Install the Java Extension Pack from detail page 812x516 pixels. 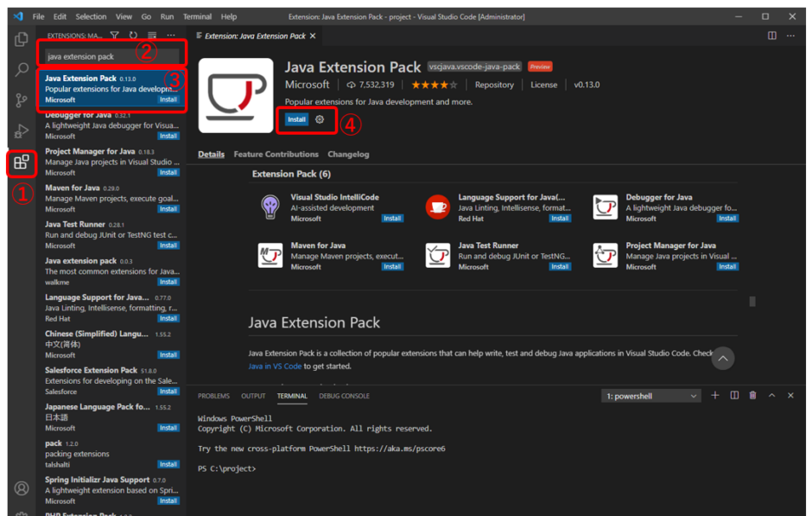point(297,119)
